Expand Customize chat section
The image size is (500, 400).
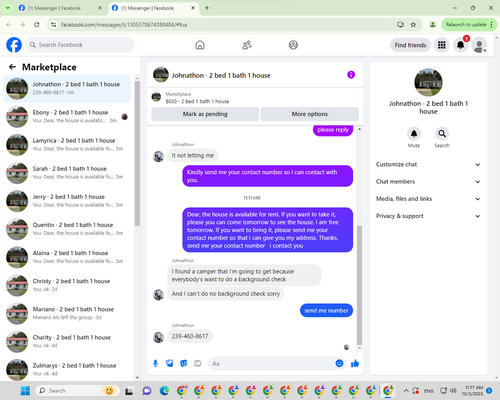428,164
